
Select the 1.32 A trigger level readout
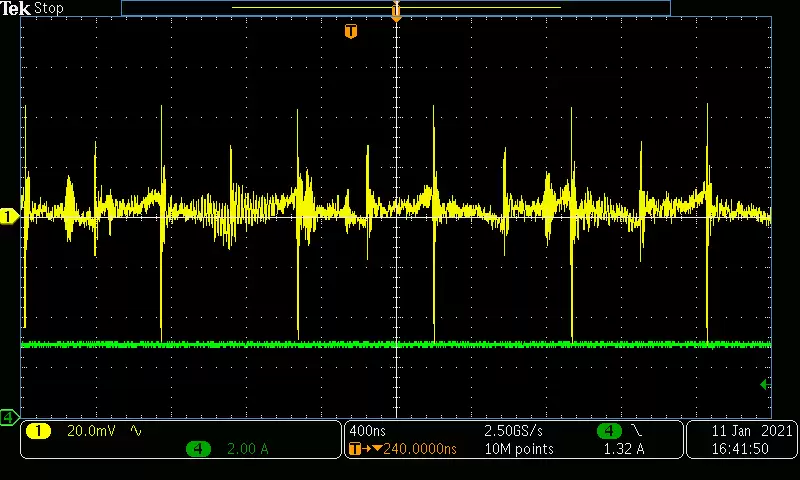tap(624, 449)
